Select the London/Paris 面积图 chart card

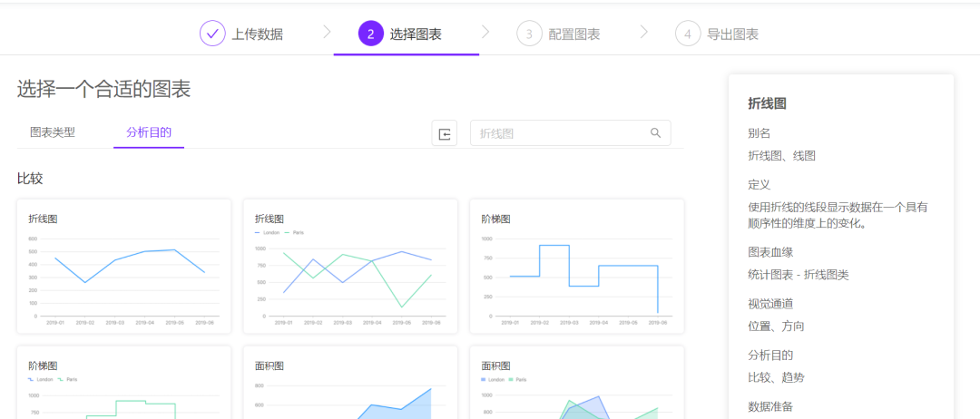576,383
